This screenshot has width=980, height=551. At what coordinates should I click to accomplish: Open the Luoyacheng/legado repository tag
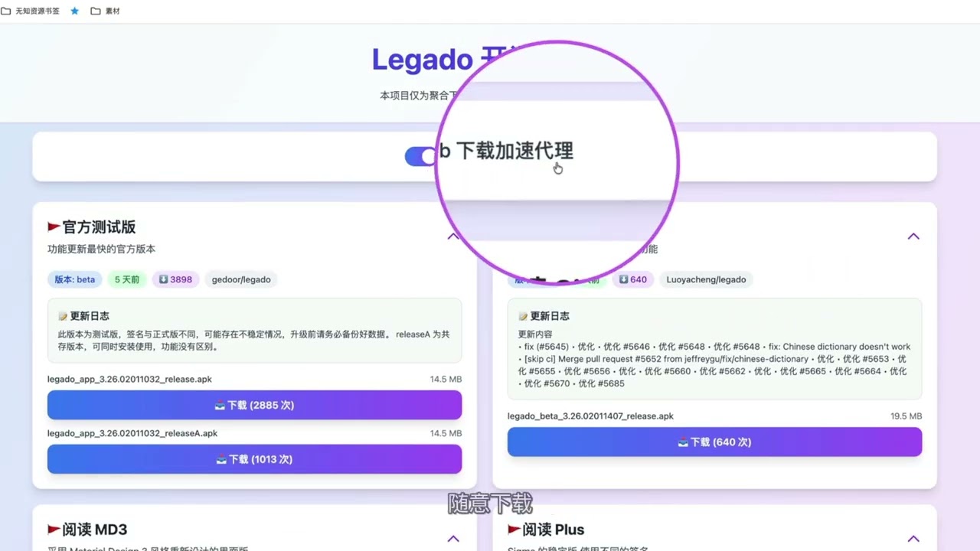point(706,279)
